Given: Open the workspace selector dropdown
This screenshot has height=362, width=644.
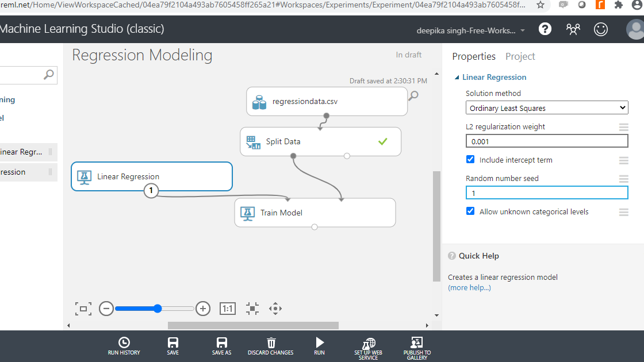Looking at the screenshot, I should pyautogui.click(x=471, y=31).
